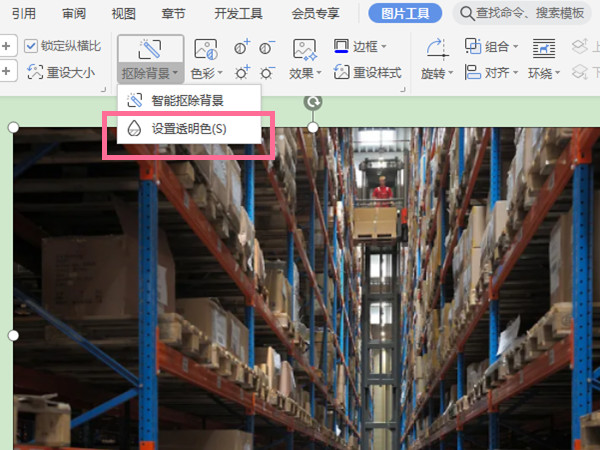Expand the 对齐 dropdown arrow
Screen dimensions: 600x450
(x=515, y=73)
